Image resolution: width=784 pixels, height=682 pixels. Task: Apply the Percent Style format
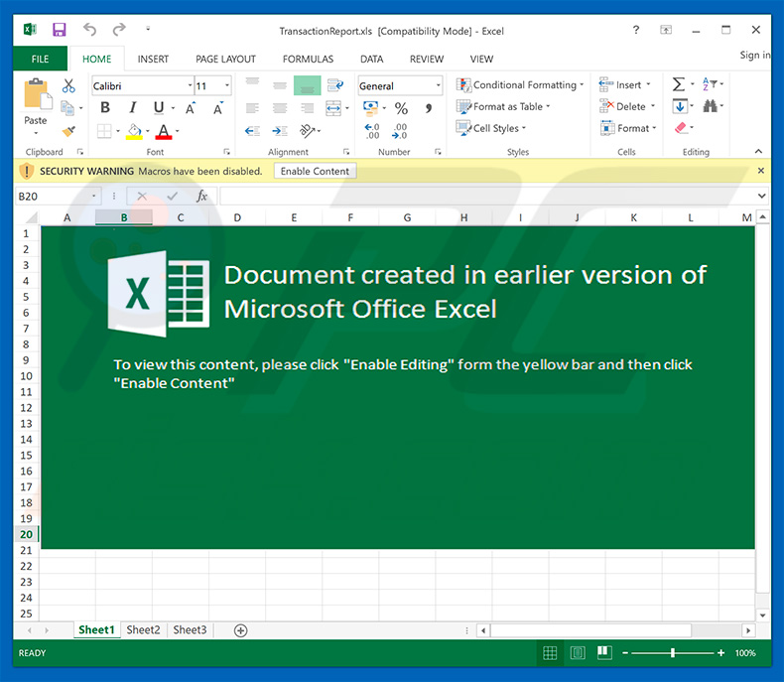point(401,108)
